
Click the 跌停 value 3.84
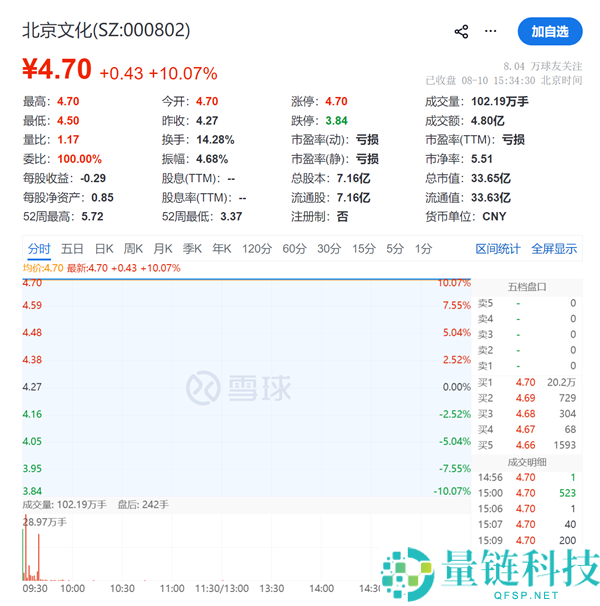[336, 121]
